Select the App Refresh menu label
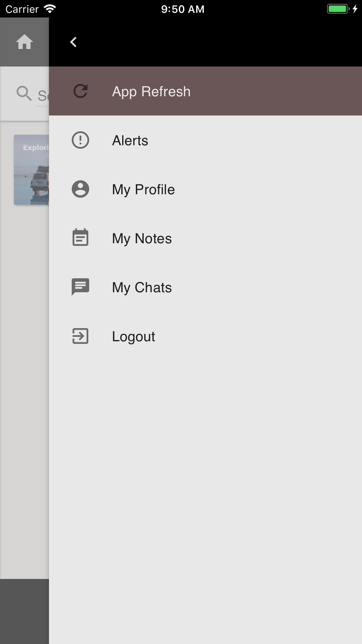 [151, 92]
